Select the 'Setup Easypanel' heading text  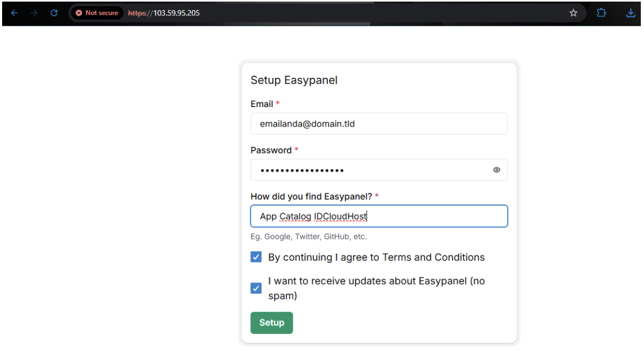[x=294, y=80]
